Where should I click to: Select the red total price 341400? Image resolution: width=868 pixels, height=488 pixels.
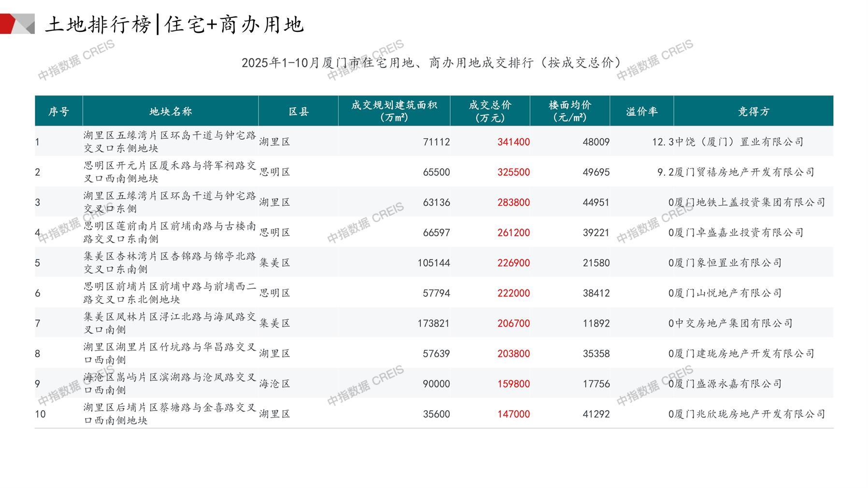513,142
